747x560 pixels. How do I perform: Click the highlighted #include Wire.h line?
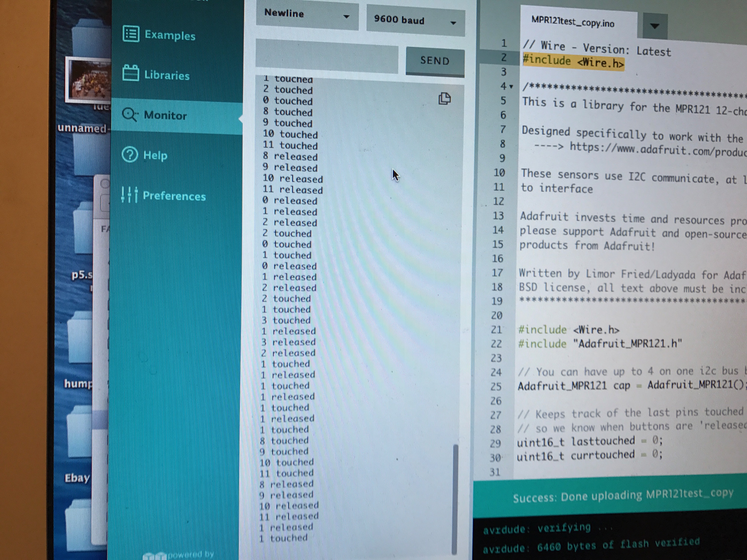click(x=573, y=62)
